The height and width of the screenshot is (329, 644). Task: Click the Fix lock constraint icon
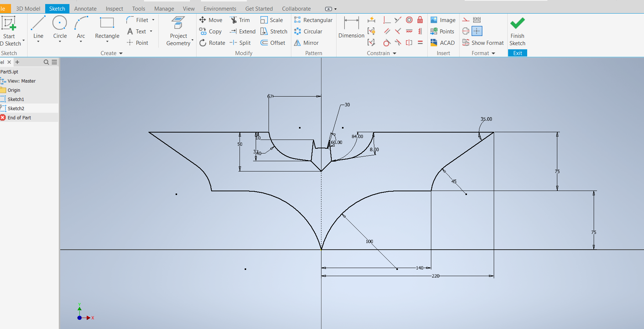[420, 20]
